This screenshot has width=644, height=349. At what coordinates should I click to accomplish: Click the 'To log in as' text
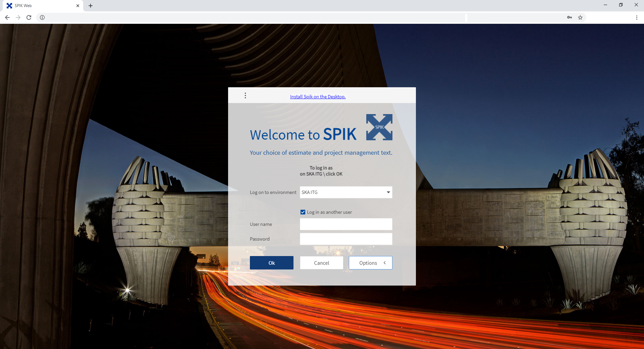point(321,168)
